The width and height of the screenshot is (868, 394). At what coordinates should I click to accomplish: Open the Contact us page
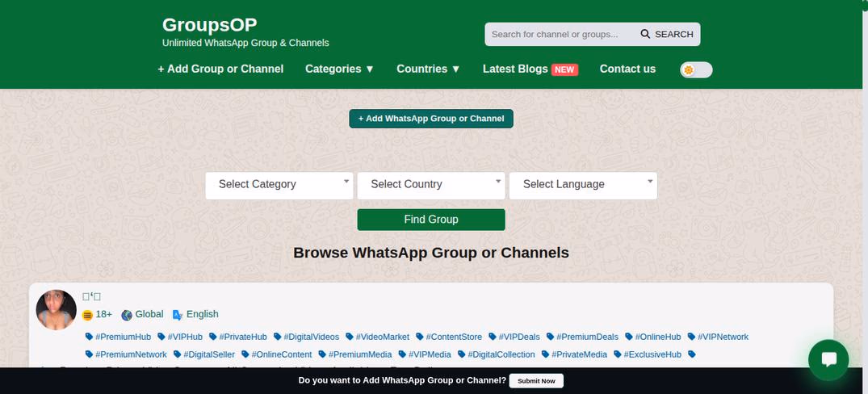(x=627, y=69)
